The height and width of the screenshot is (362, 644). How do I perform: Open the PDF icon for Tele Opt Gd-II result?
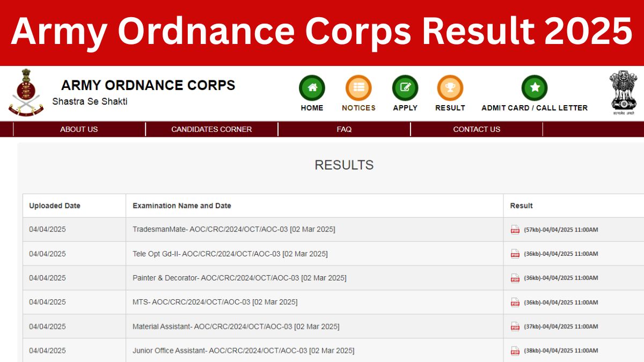coord(515,254)
